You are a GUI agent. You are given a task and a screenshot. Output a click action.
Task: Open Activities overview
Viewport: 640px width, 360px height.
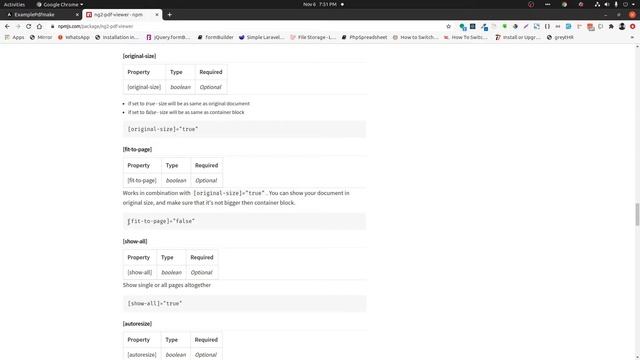(14, 4)
